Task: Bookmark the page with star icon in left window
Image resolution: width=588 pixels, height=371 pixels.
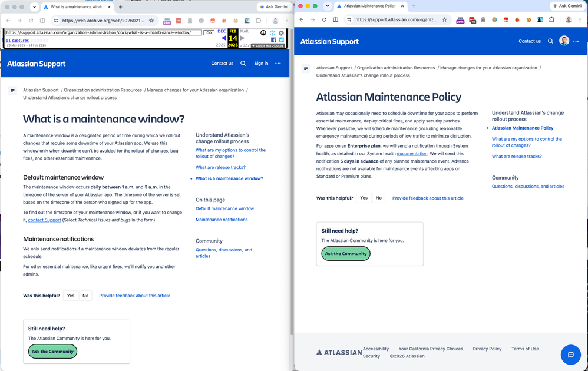Action: click(151, 21)
